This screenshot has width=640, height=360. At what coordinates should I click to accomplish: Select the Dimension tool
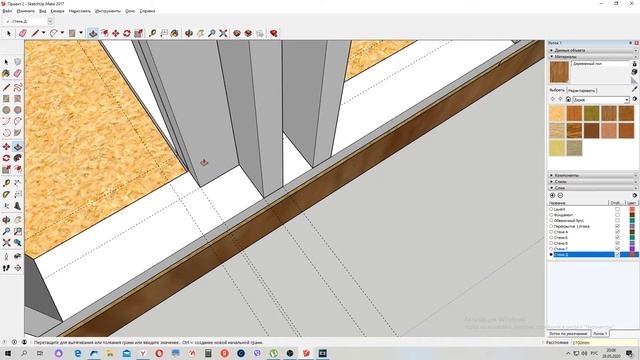click(x=18, y=183)
